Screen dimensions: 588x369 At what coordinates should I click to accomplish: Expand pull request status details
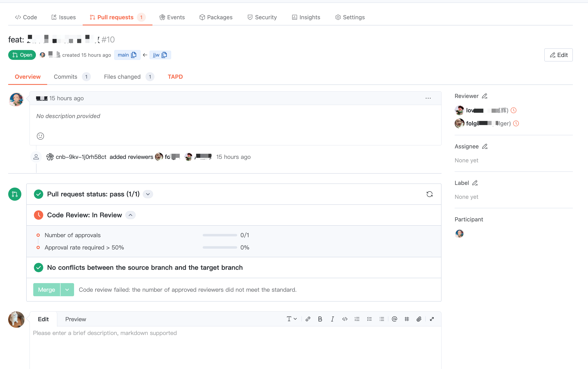(148, 194)
